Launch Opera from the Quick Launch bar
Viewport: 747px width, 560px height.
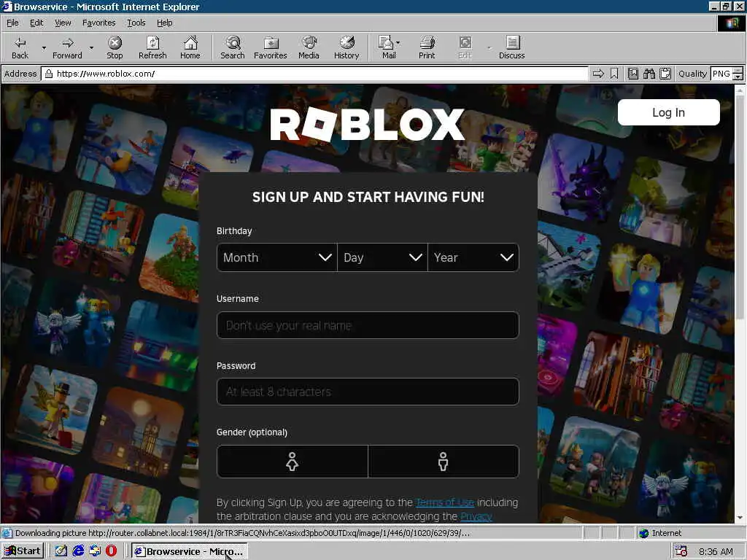coord(111,551)
